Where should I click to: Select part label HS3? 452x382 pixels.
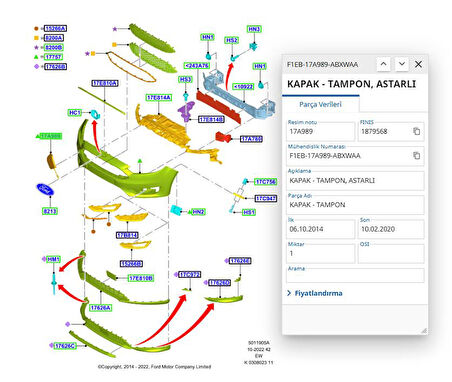pyautogui.click(x=185, y=79)
